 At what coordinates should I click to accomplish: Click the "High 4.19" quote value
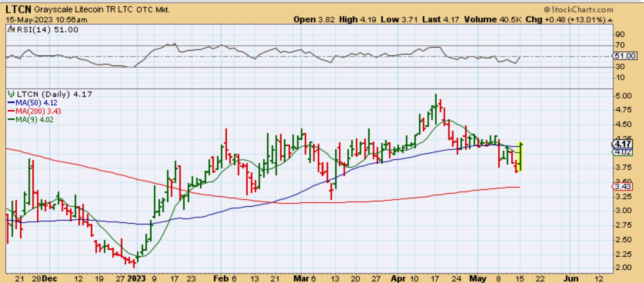[x=358, y=20]
